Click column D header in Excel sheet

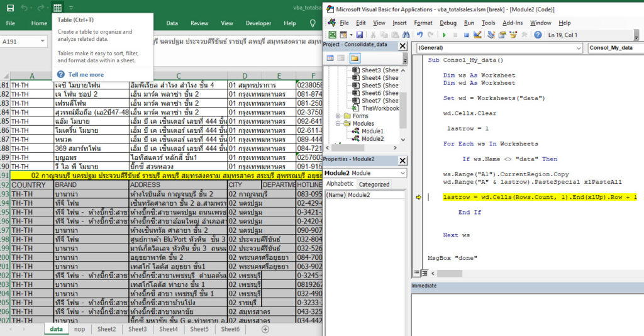(245, 76)
